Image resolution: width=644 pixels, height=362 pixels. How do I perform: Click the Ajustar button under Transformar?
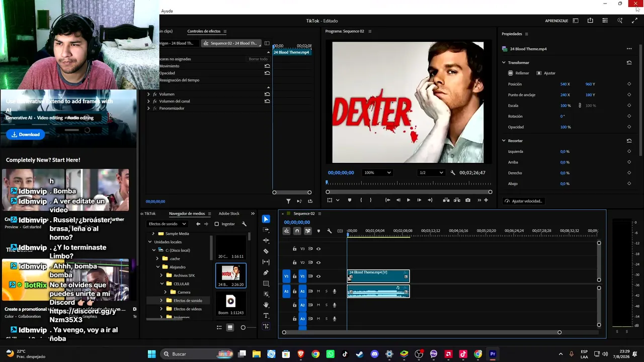click(x=546, y=73)
